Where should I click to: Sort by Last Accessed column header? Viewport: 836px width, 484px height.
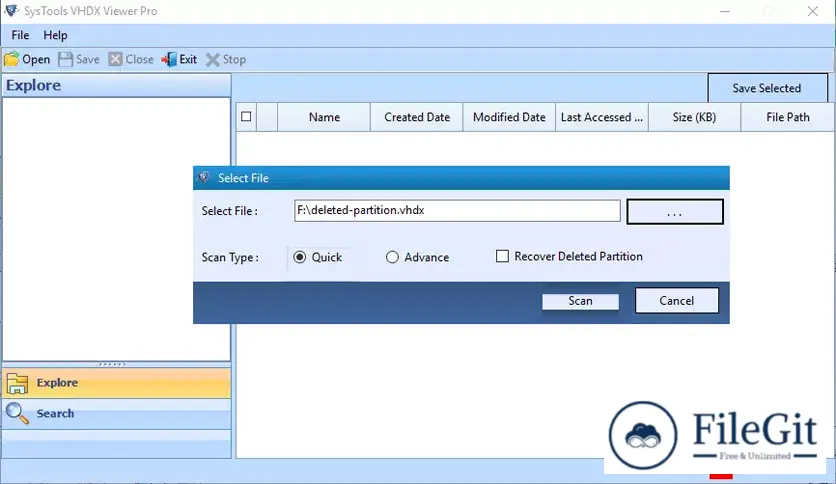click(x=602, y=117)
